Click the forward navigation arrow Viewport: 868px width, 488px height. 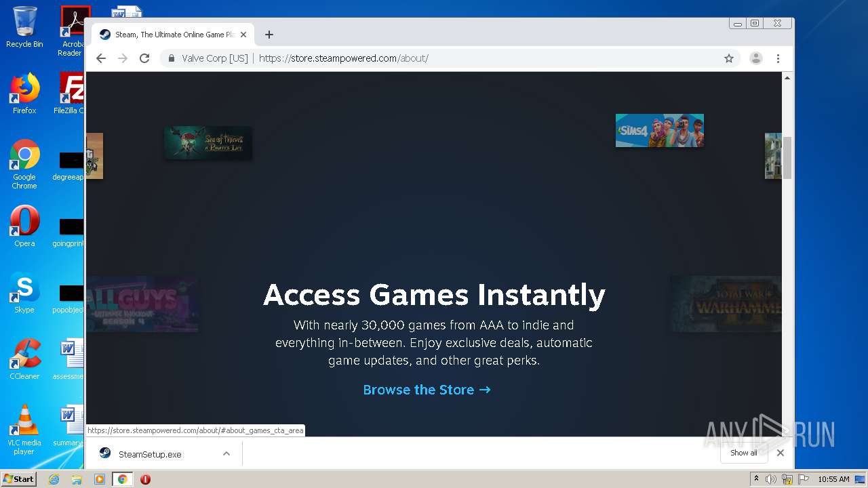point(123,58)
